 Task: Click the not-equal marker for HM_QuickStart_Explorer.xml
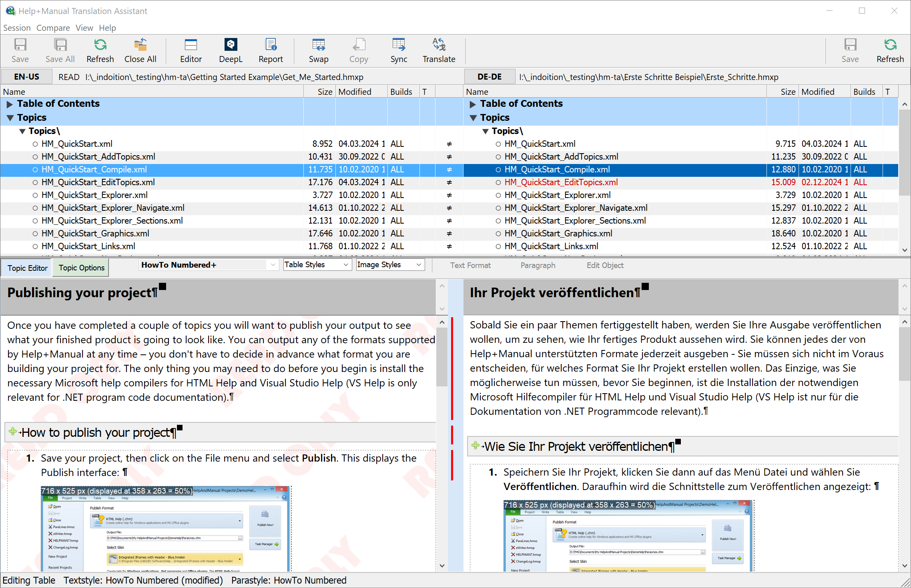(449, 195)
